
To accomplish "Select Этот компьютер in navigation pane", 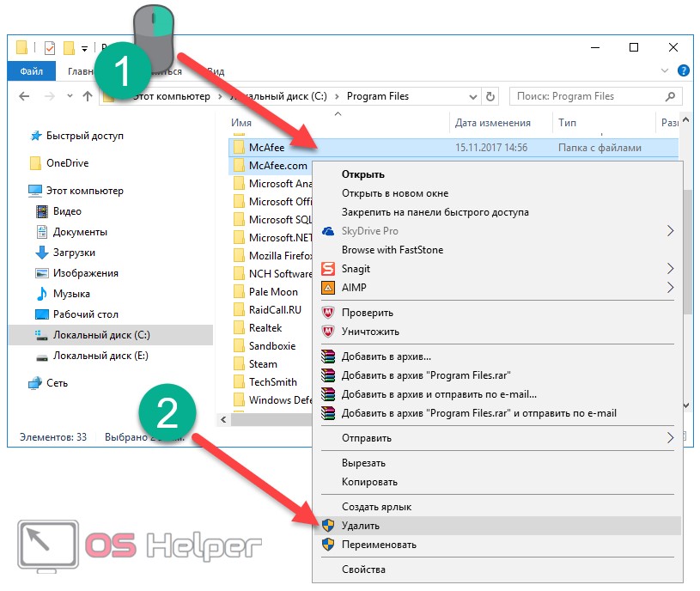I will tap(85, 191).
